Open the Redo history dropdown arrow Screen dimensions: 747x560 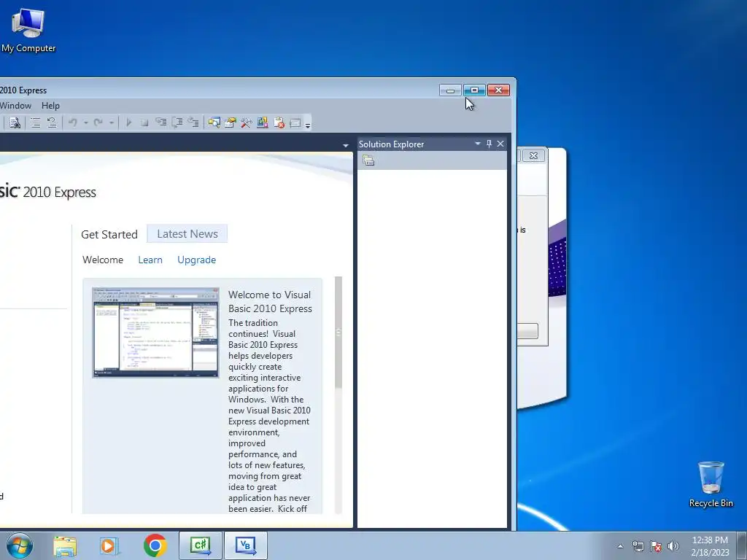(112, 122)
